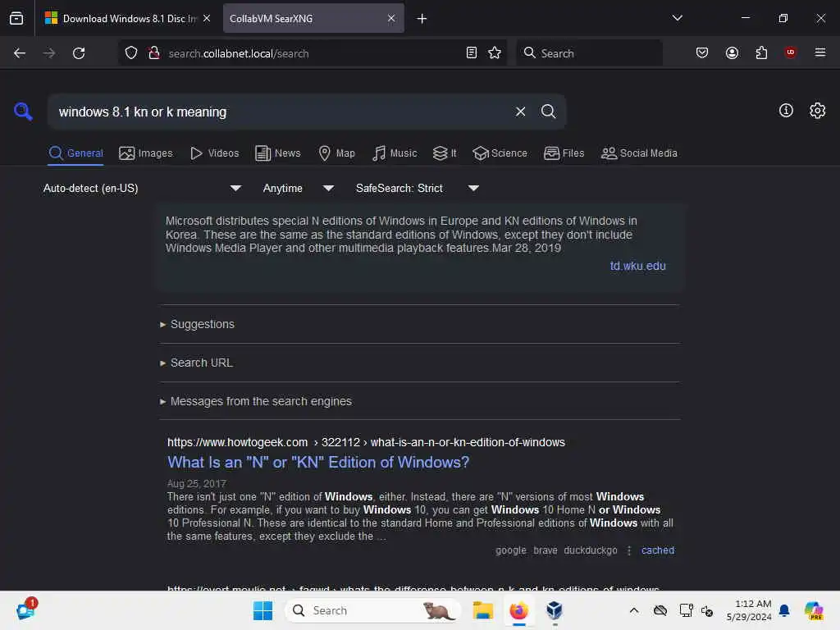Switch to News search category
Viewport: 840px width, 630px height.
click(277, 153)
